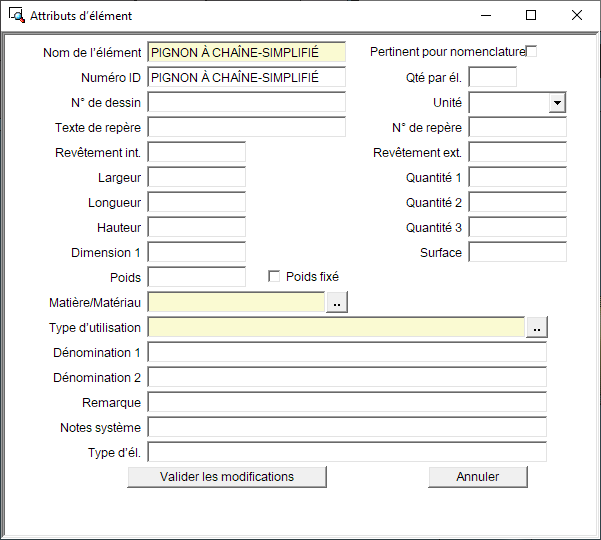Click the Poids input field
Screen dimensions: 601x540
[x=196, y=277]
